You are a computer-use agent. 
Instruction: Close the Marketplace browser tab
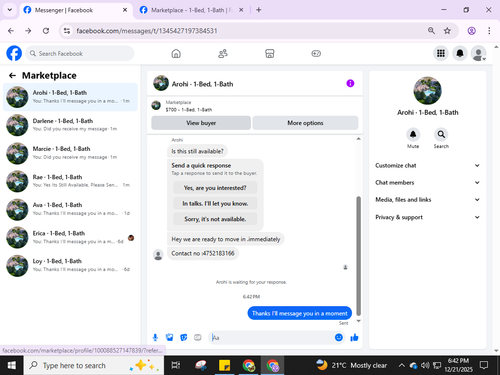coord(241,10)
